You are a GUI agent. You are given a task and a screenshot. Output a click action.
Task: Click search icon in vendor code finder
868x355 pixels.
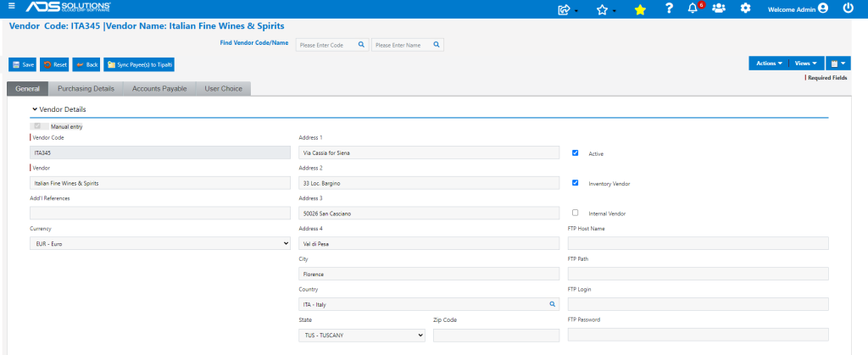(x=361, y=45)
